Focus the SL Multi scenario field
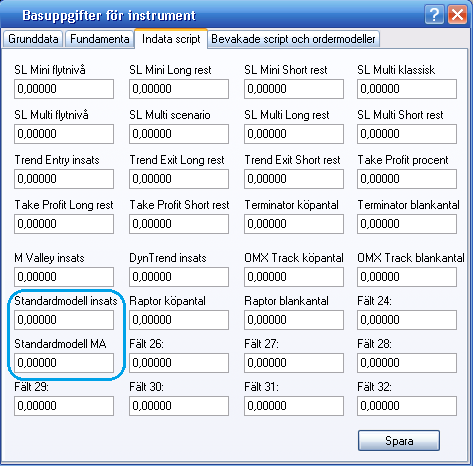The width and height of the screenshot is (473, 466). click(179, 134)
